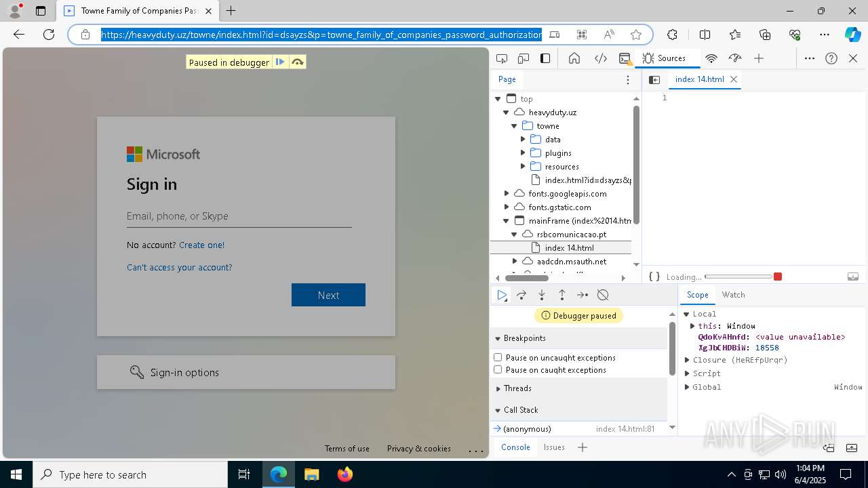This screenshot has width=868, height=488.
Task: Collapse the top tree node
Action: click(498, 99)
